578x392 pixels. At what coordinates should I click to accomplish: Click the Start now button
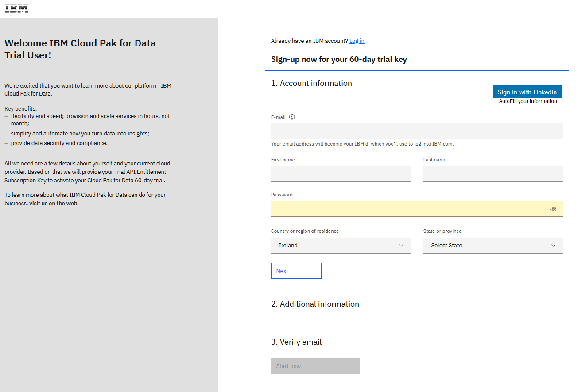click(315, 366)
